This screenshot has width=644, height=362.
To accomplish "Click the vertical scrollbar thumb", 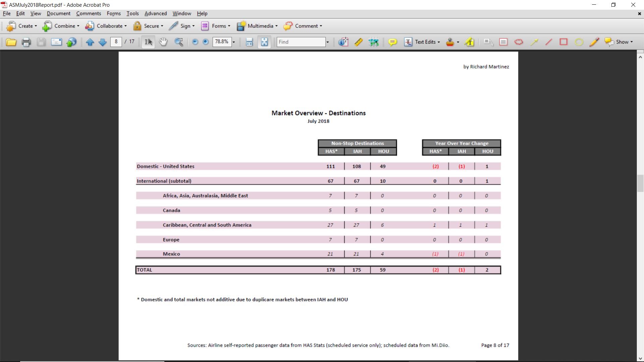I will pyautogui.click(x=640, y=183).
